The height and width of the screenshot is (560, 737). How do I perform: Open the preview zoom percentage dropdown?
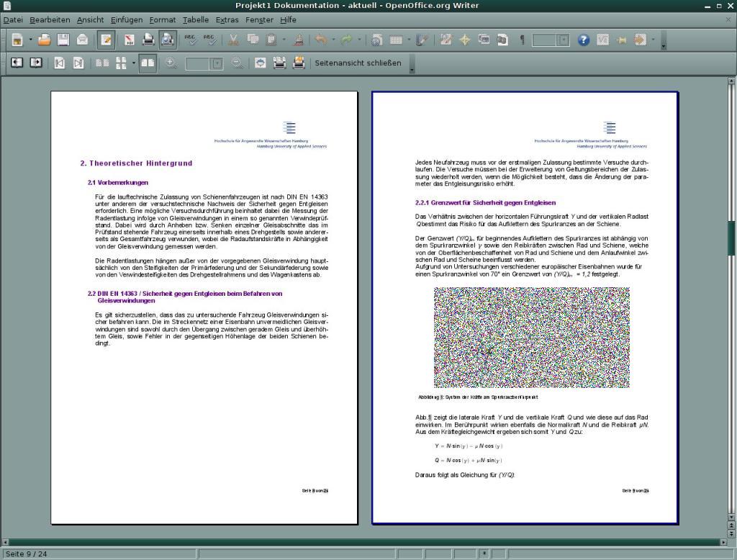click(217, 63)
